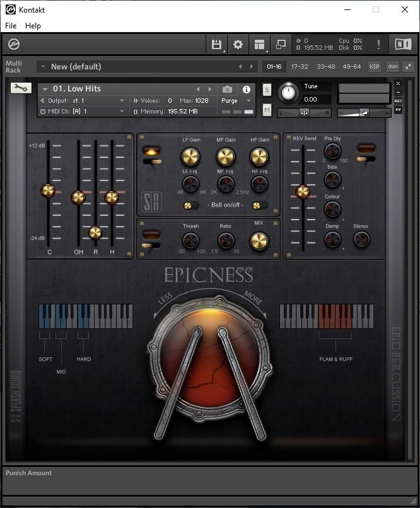
Task: Click the MF Gain knob
Action: coord(226,157)
